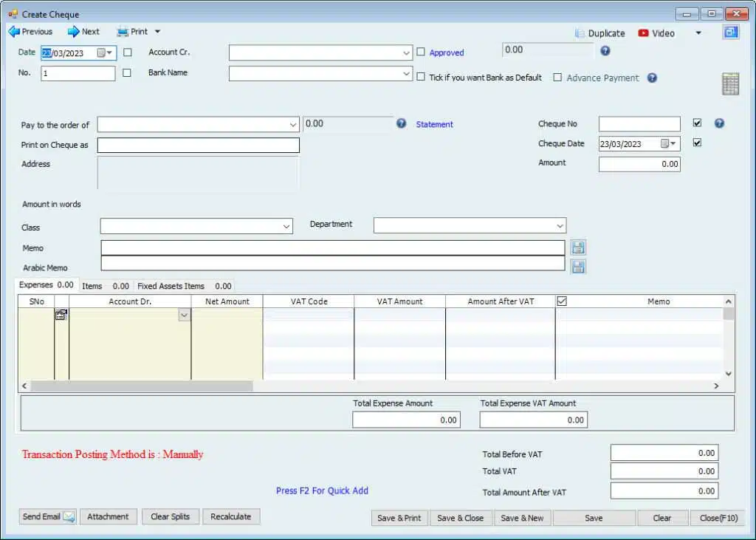This screenshot has height=540, width=756.
Task: Open the calculator icon
Action: point(730,84)
